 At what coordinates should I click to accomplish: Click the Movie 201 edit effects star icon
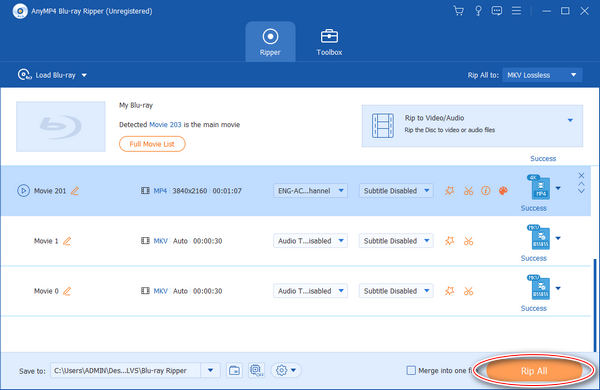point(450,191)
